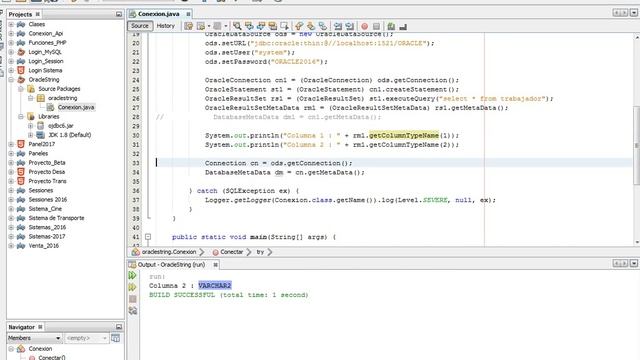Switch to Source view
Viewport: 640px width, 360px height.
(140, 26)
